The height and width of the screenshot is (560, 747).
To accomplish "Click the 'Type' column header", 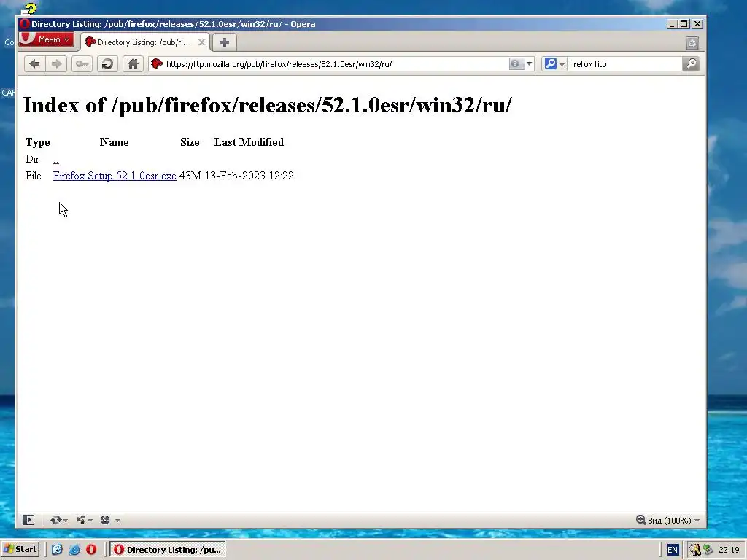I will coord(38,142).
